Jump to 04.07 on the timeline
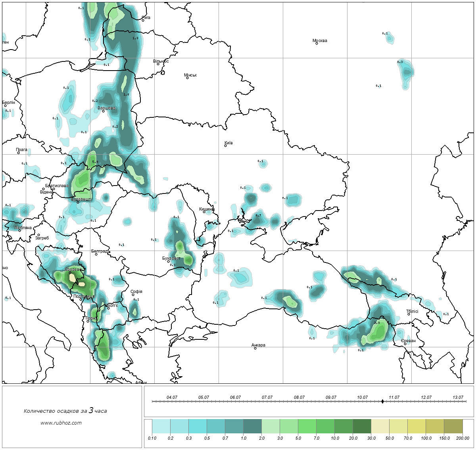This screenshot has width=476, height=450. click(x=172, y=397)
